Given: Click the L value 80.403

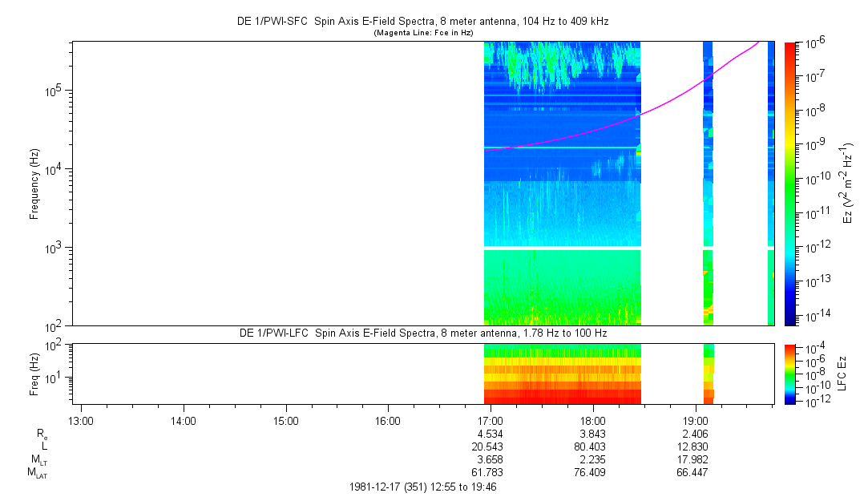Looking at the screenshot, I should click(x=591, y=446).
